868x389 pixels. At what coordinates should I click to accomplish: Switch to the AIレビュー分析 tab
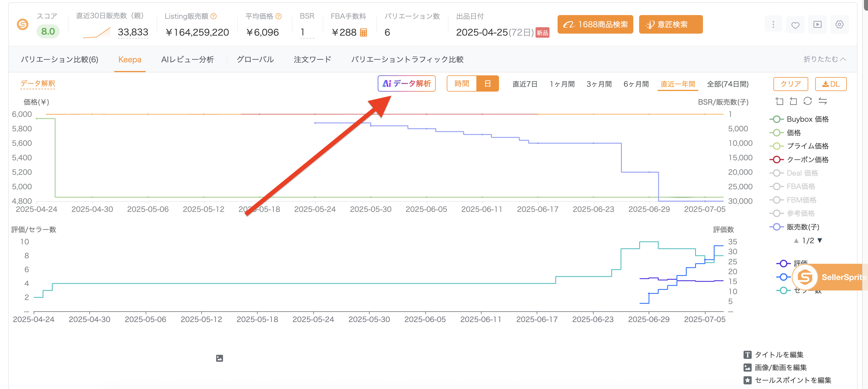pyautogui.click(x=187, y=60)
